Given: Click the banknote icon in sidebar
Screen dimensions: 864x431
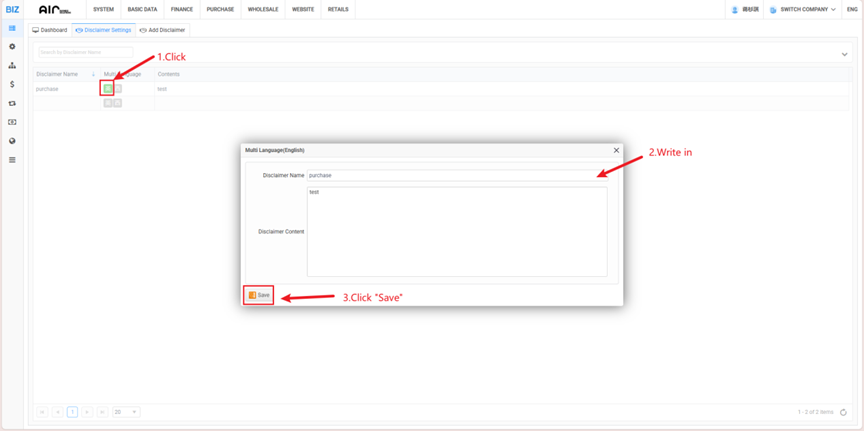Looking at the screenshot, I should click(12, 122).
